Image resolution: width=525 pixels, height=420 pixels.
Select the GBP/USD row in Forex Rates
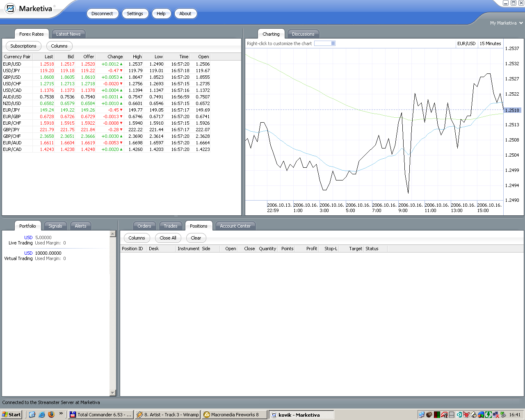pyautogui.click(x=12, y=77)
